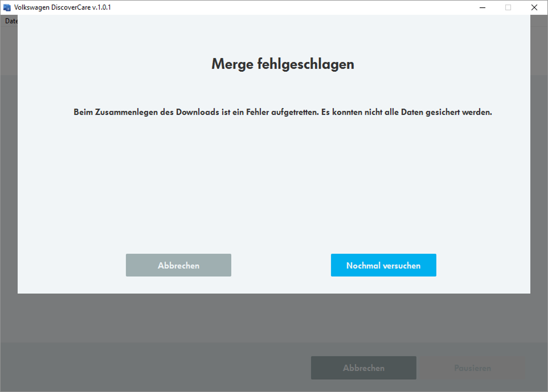The height and width of the screenshot is (392, 548).
Task: Click the sentence 'Es konnten nicht alle Daten'
Action: pyautogui.click(x=372, y=112)
